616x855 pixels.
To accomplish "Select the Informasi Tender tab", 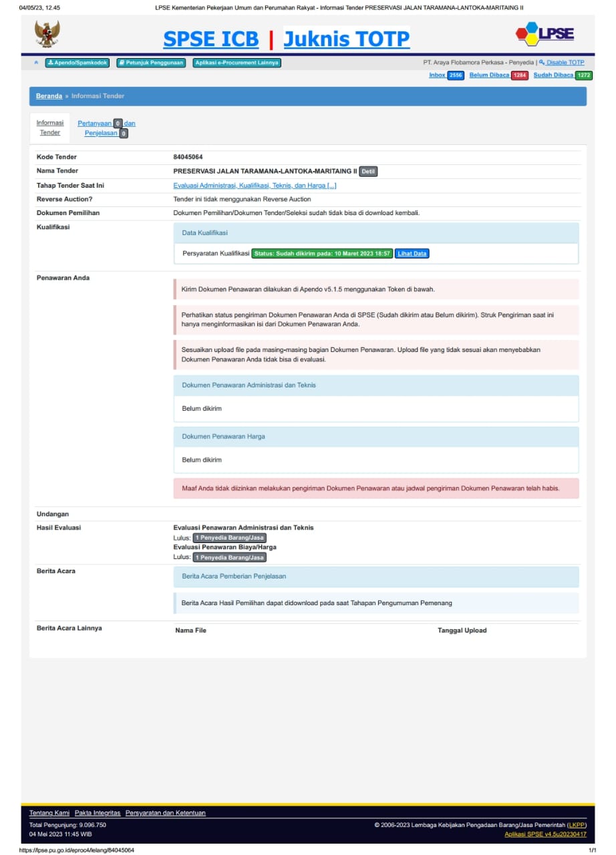I will click(x=49, y=128).
